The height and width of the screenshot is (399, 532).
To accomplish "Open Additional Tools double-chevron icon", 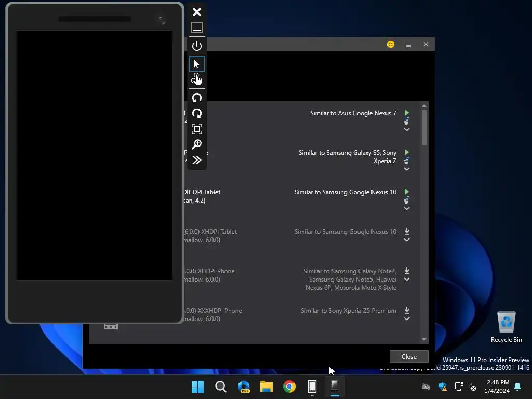I will (197, 160).
